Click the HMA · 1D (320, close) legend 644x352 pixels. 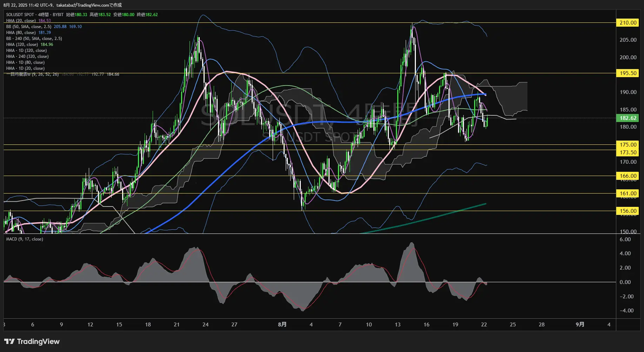click(26, 50)
